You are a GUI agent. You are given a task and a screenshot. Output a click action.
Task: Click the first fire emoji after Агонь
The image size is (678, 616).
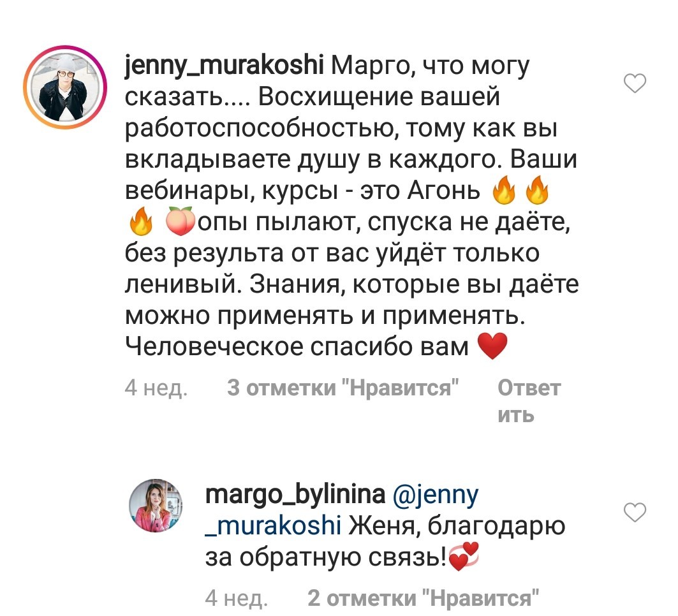click(x=504, y=189)
